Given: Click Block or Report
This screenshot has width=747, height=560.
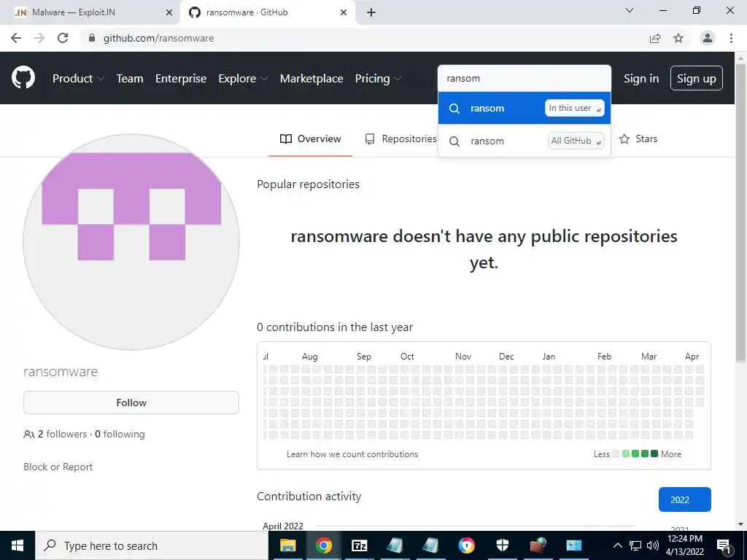Looking at the screenshot, I should 58,467.
